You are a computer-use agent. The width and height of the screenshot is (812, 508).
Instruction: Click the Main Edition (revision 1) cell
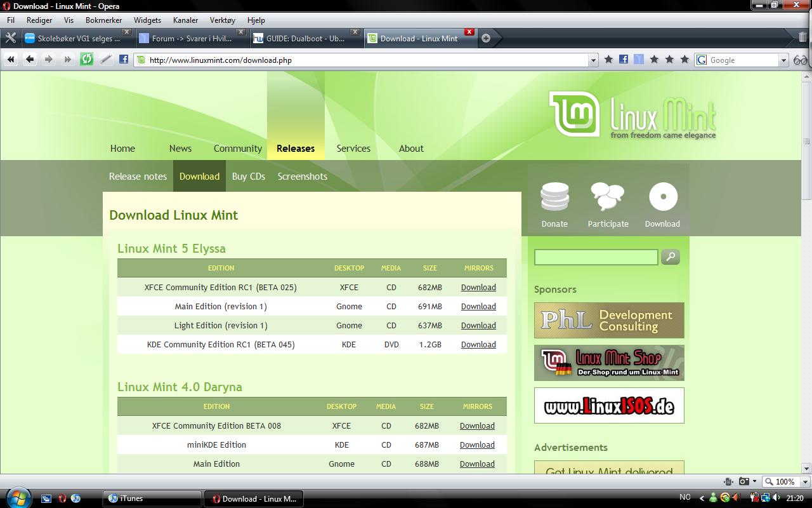click(x=221, y=306)
